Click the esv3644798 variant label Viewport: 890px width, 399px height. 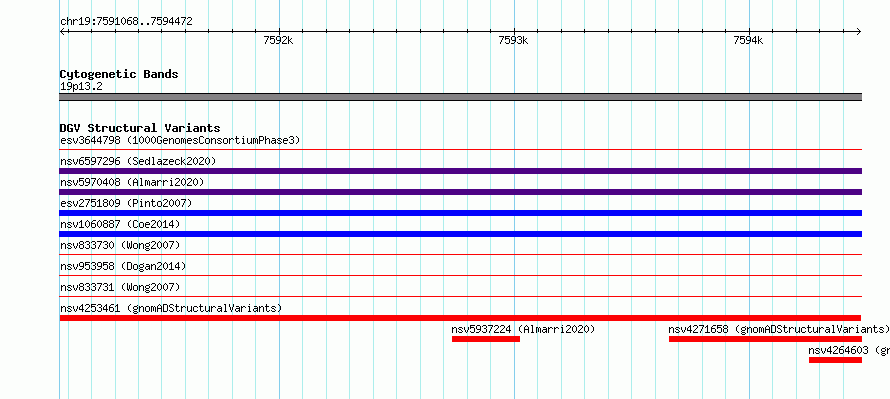coord(180,140)
